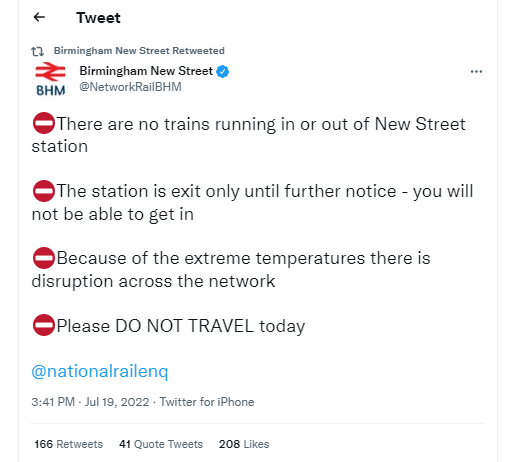Click the retweet icon above the tweet

pos(37,51)
